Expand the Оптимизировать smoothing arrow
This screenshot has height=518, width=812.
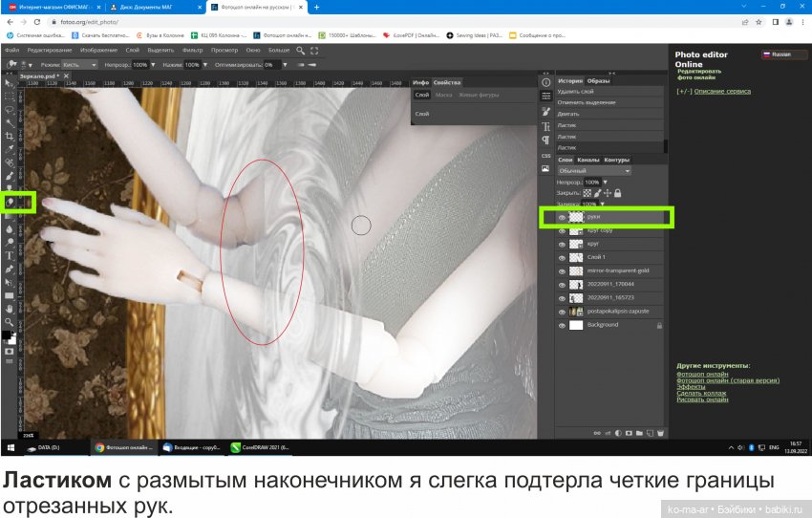pos(285,65)
